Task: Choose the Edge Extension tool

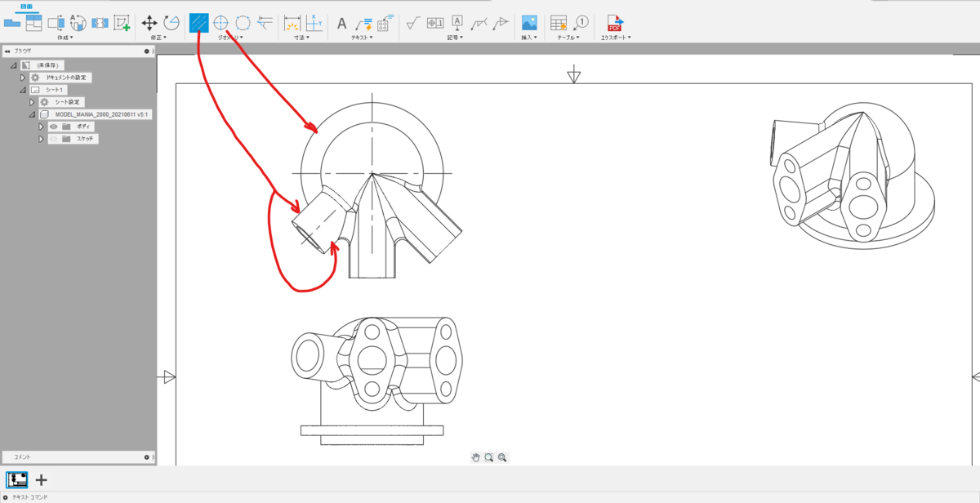Action: pyautogui.click(x=265, y=22)
